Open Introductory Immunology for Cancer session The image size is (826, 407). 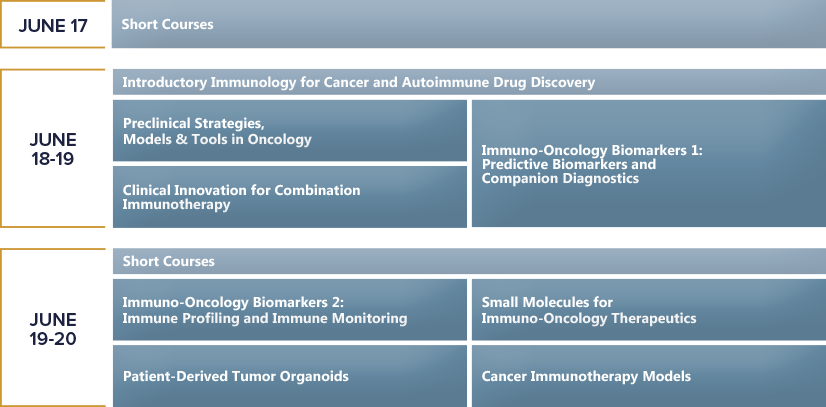(467, 82)
